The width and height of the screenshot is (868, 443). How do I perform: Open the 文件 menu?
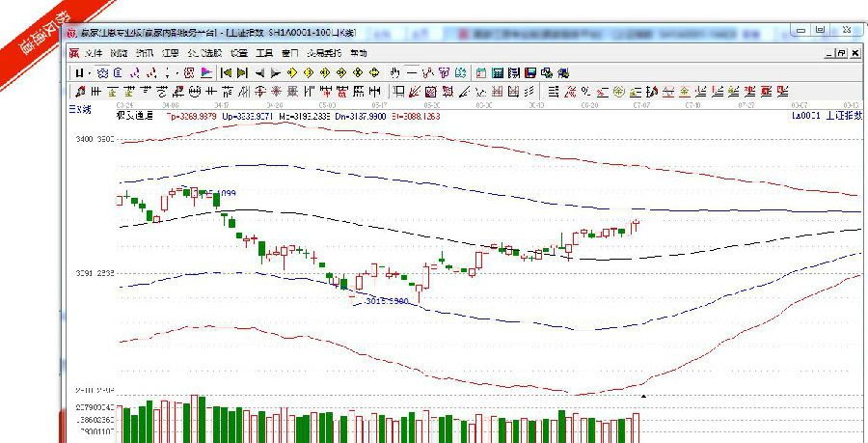[x=94, y=53]
